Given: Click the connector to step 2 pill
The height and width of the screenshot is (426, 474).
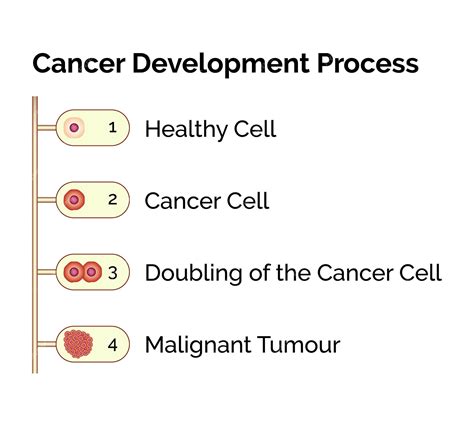Looking at the screenshot, I should tap(47, 200).
